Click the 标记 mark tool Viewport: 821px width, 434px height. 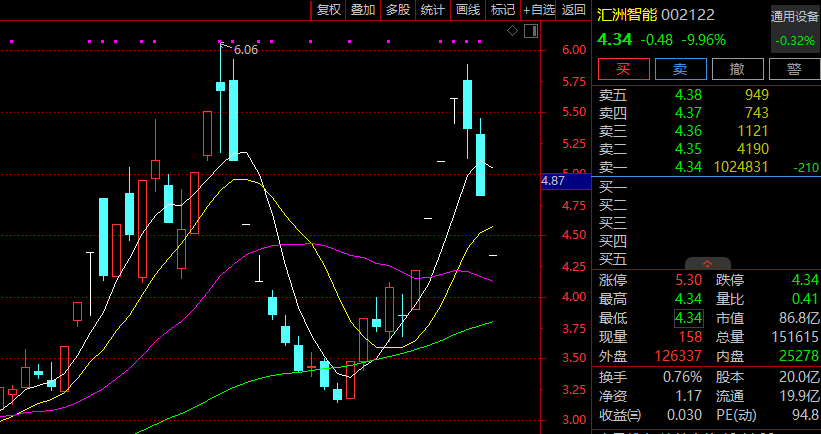[501, 10]
